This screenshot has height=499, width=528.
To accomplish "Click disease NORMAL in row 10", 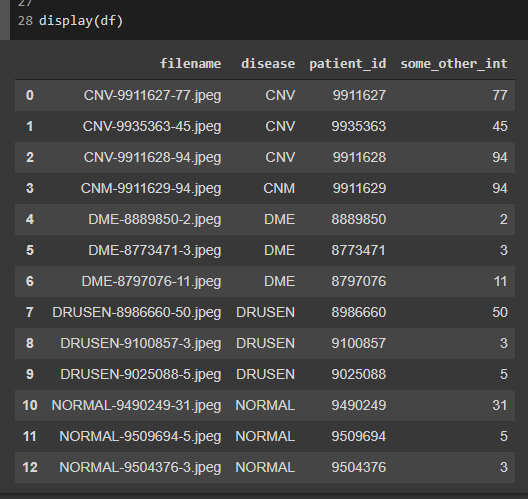I will 265,405.
